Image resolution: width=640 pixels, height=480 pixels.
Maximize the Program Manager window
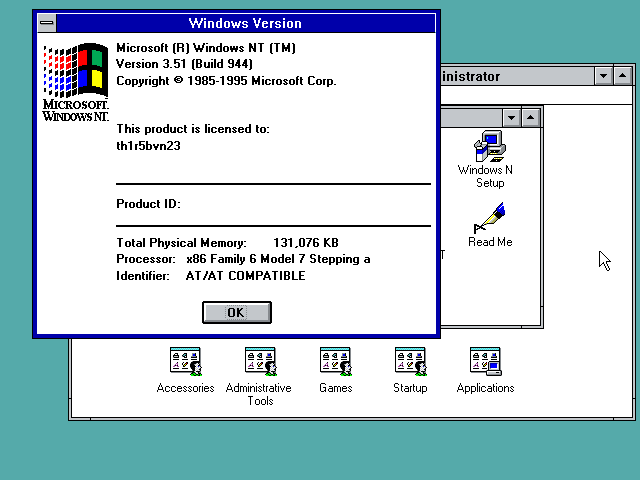pyautogui.click(x=622, y=76)
